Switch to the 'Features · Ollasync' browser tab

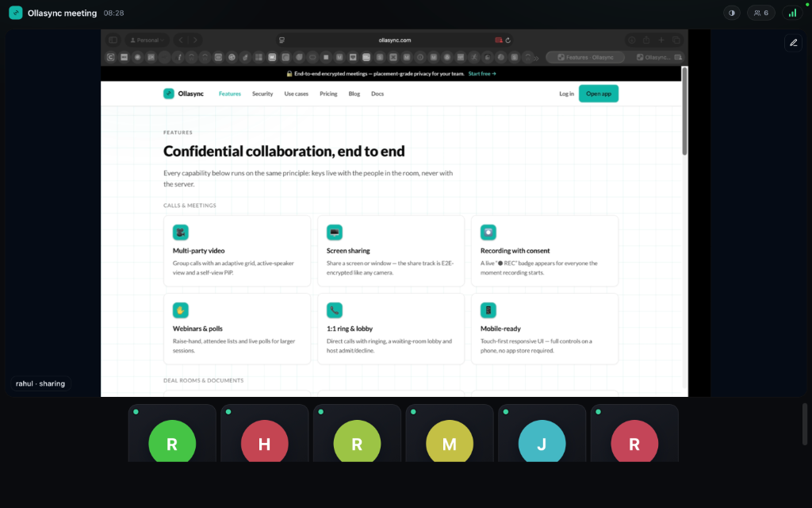(585, 57)
